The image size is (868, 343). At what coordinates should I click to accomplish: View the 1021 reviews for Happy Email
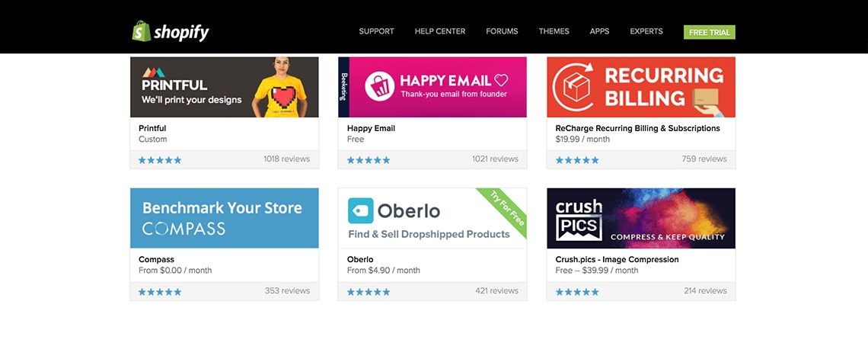click(x=495, y=159)
